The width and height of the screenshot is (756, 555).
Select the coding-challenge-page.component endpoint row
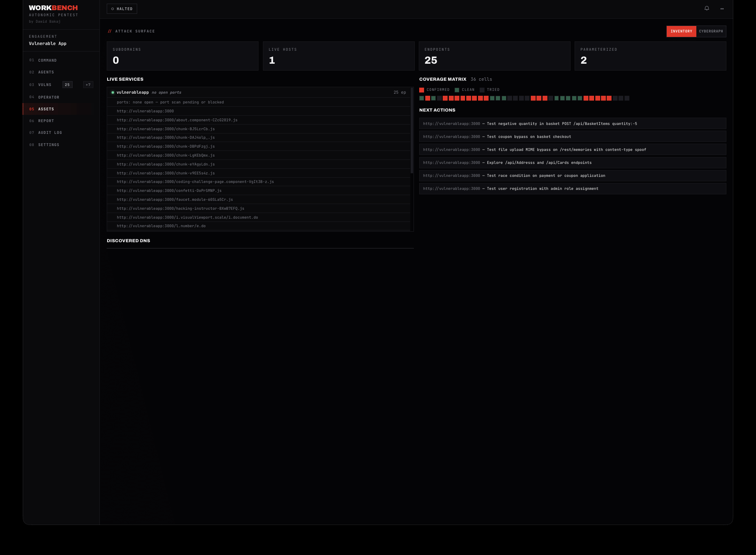coord(258,182)
